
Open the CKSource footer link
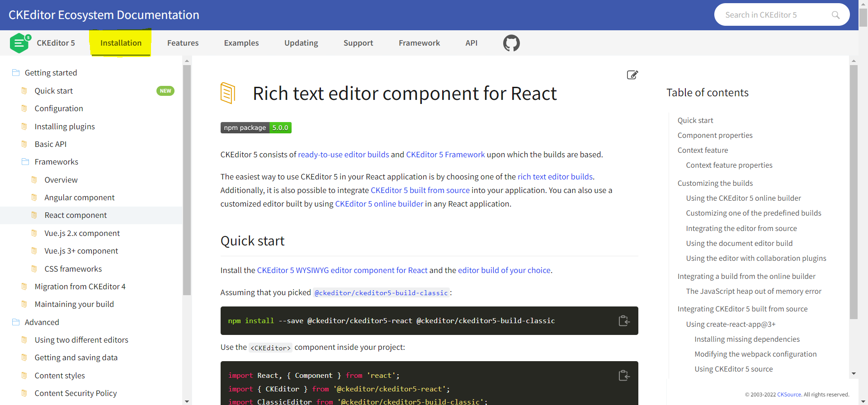(x=789, y=395)
